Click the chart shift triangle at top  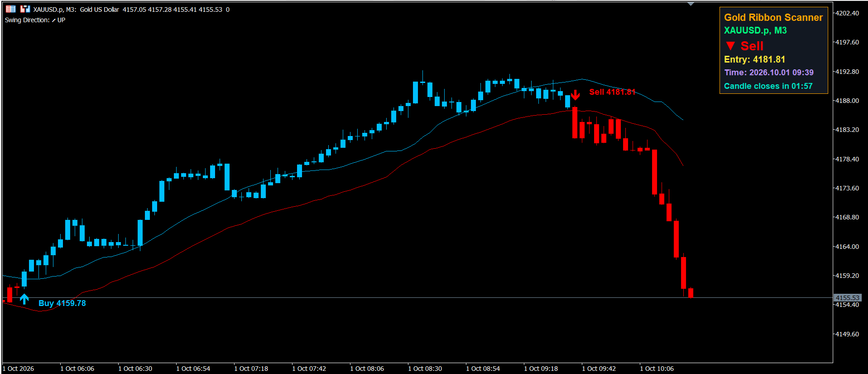tap(691, 4)
